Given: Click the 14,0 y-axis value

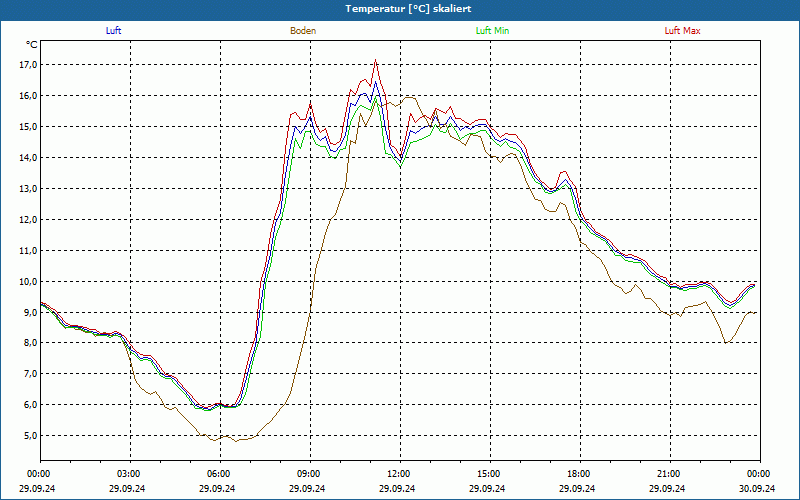Looking at the screenshot, I should (28, 158).
